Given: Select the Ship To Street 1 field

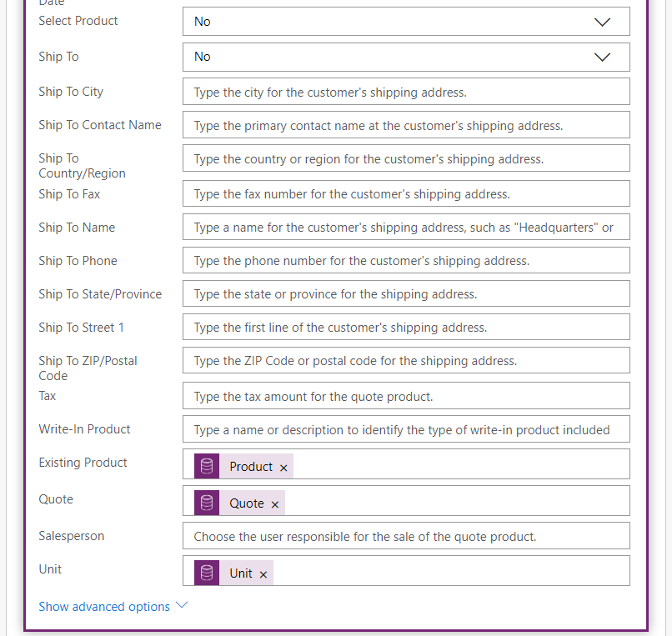Looking at the screenshot, I should [x=406, y=328].
